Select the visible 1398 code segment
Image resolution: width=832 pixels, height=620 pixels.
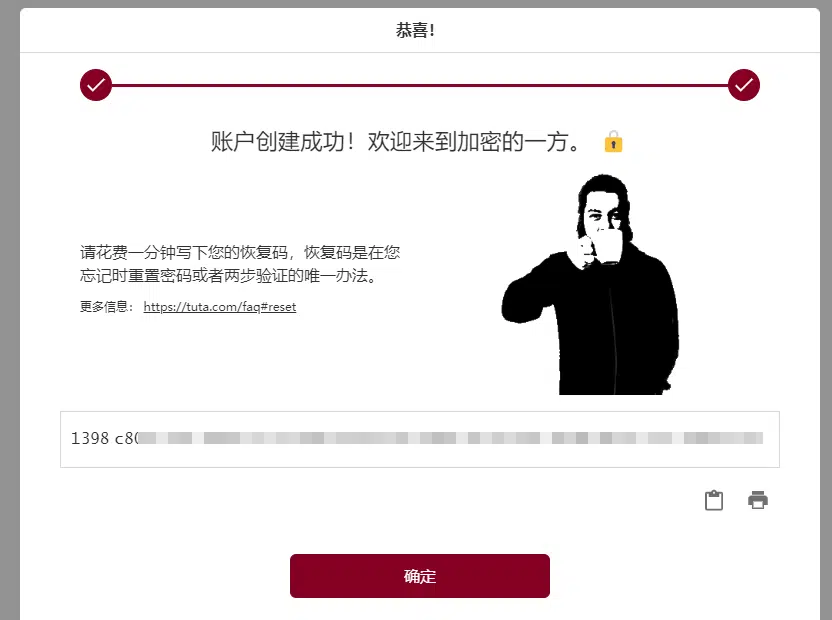pyautogui.click(x=90, y=438)
